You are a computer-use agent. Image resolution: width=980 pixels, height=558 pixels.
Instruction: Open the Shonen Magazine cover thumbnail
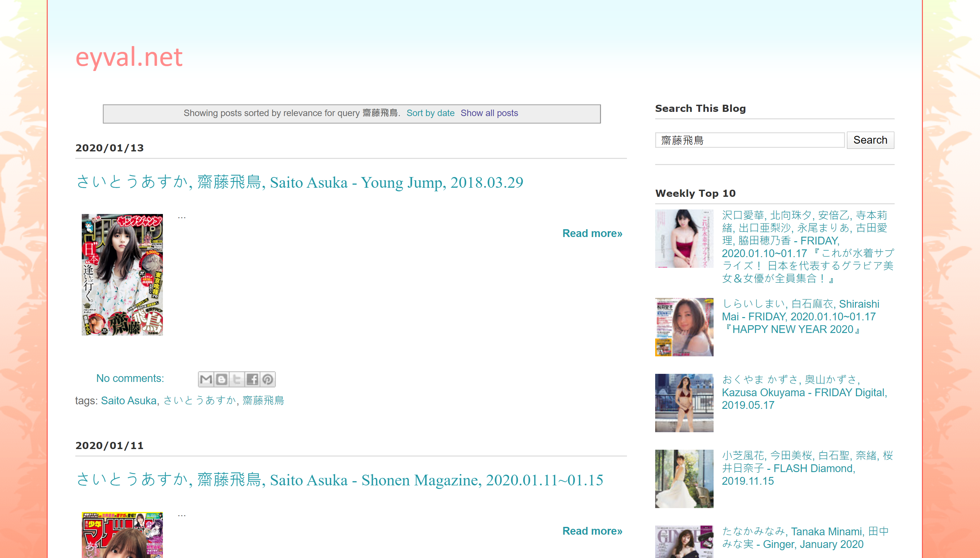coord(122,535)
